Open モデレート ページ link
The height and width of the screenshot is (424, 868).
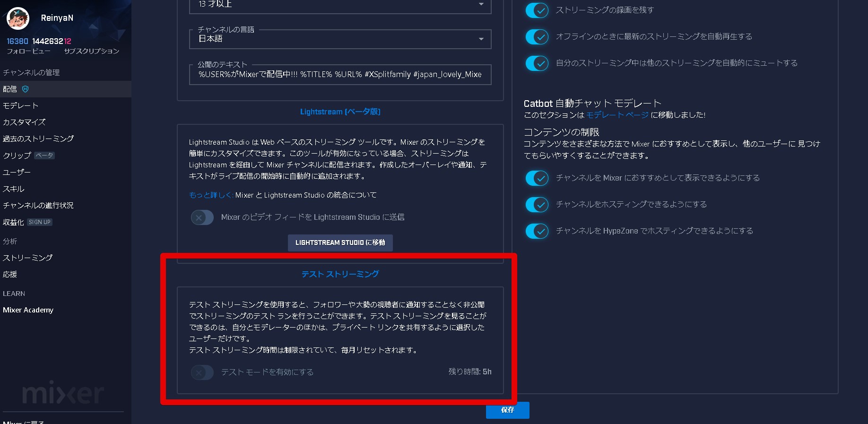[x=617, y=115]
